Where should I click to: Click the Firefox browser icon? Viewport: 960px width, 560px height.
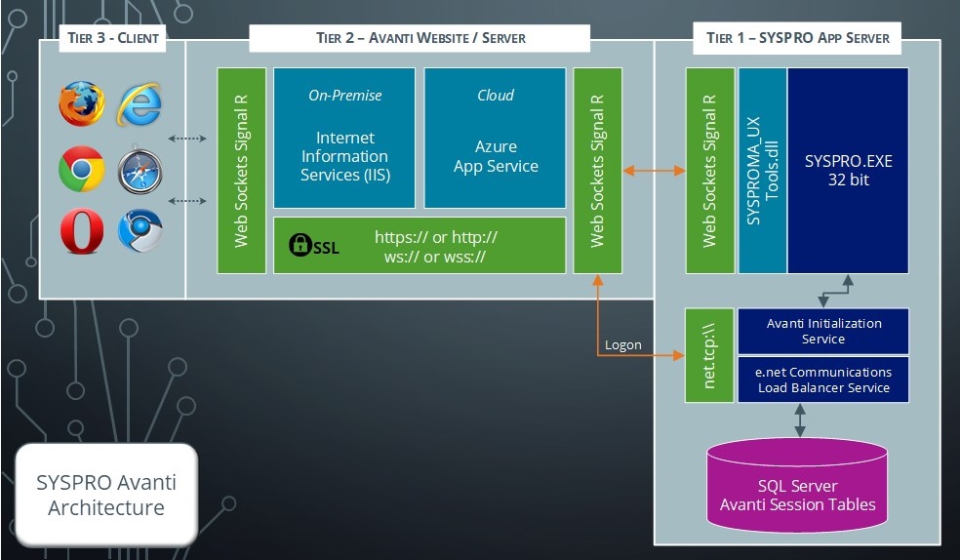[x=81, y=104]
